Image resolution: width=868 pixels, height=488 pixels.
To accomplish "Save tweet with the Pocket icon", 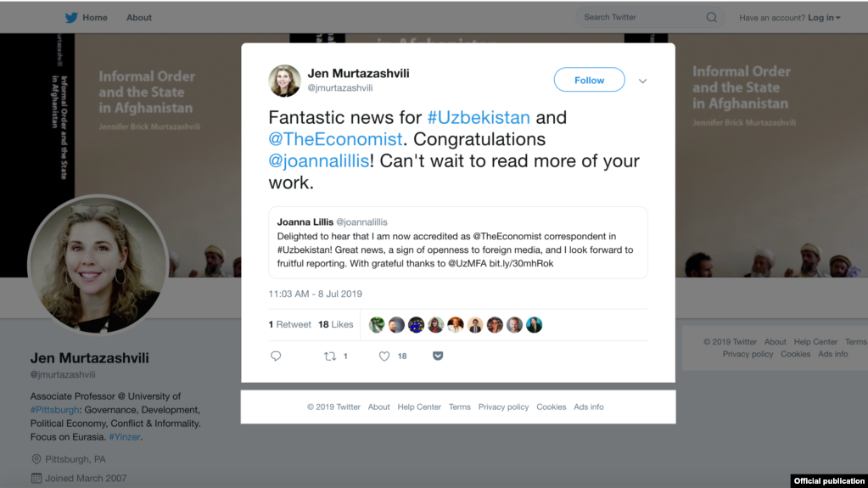I will pyautogui.click(x=438, y=356).
